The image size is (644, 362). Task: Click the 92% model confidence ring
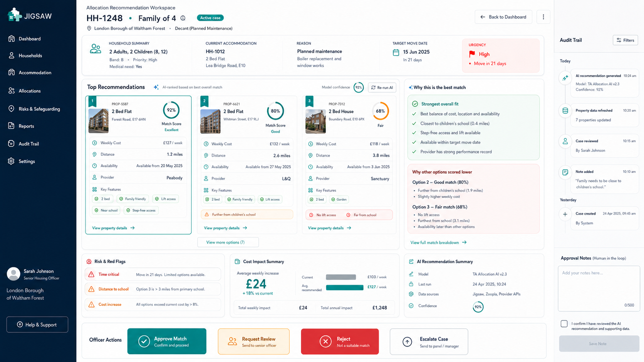[x=359, y=87]
